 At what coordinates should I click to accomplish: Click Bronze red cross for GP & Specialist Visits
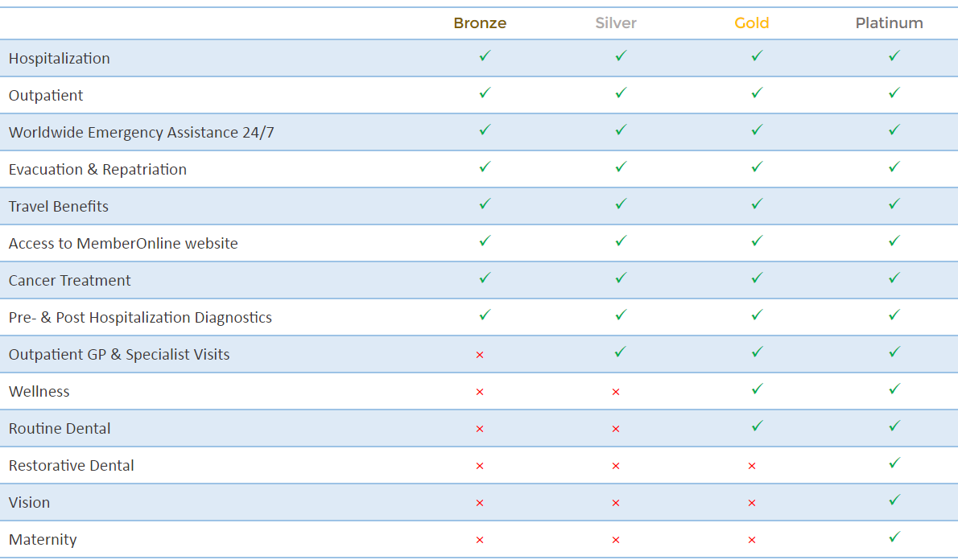pyautogui.click(x=480, y=355)
